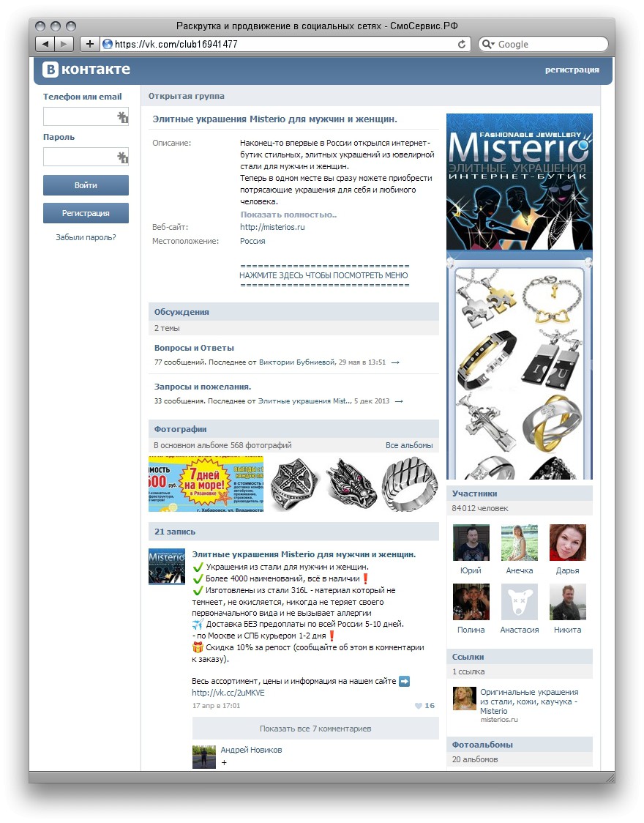
Task: Click the blue arrow emoji in post
Action: [405, 681]
